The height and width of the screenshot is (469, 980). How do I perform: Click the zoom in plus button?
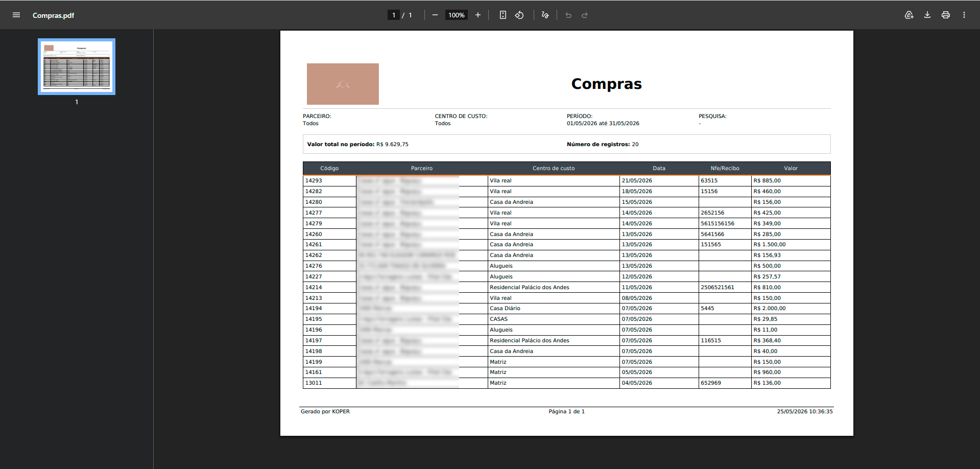click(478, 15)
